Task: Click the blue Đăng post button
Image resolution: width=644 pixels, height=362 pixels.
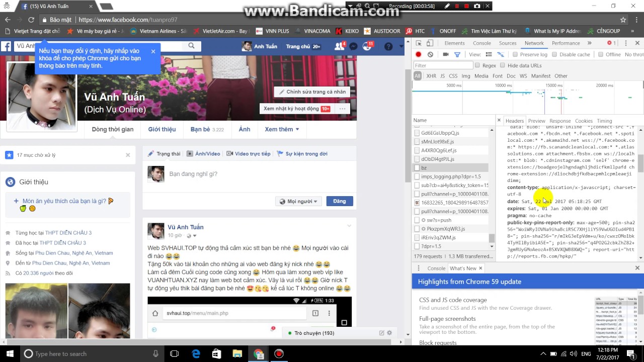Action: [340, 201]
